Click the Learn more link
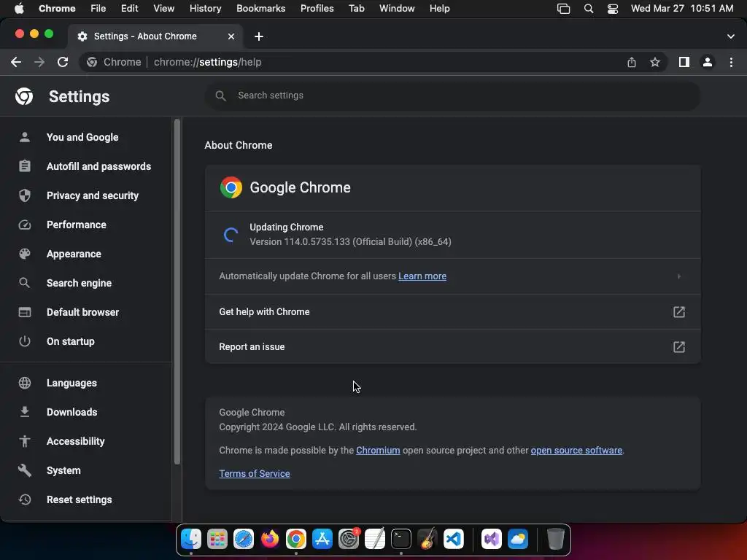Screen dimensions: 747x560 click(422, 276)
